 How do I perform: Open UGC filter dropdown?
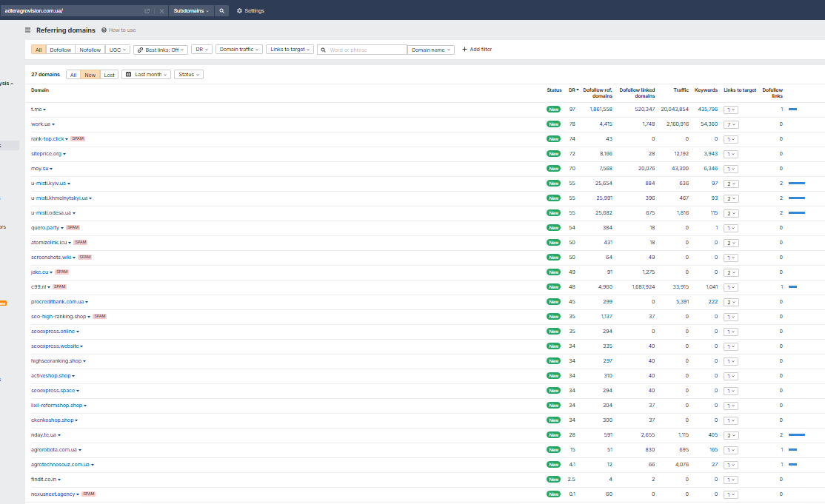pos(117,50)
